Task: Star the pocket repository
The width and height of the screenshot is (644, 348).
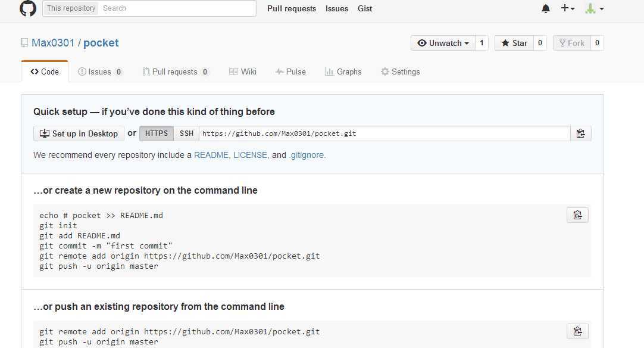Action: coord(514,43)
